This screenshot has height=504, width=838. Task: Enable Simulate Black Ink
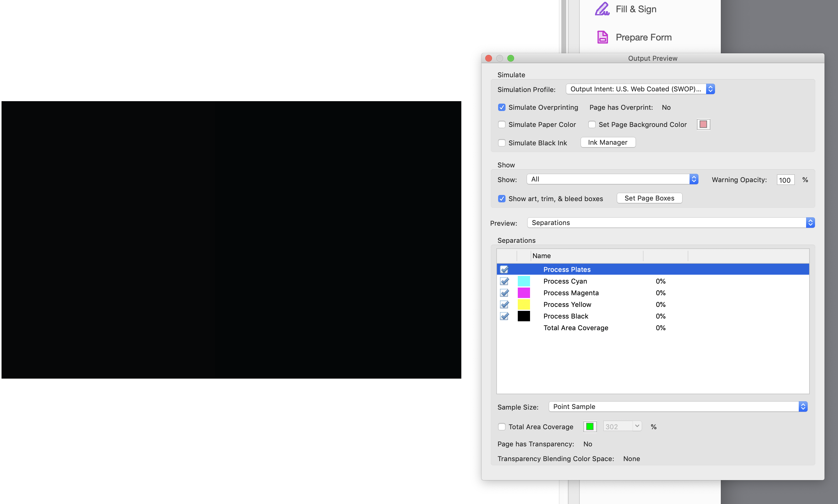(502, 143)
